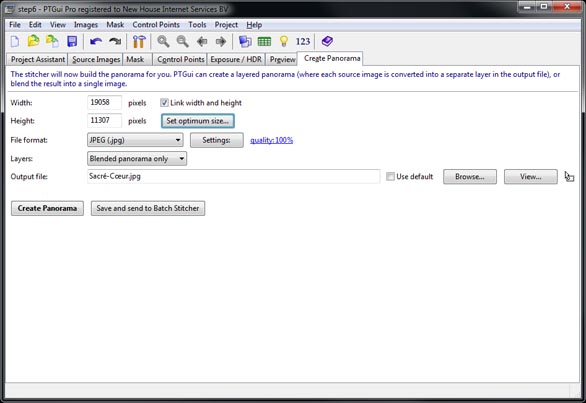
Task: Expand the Layers Blended panorama only dropdown
Action: click(137, 159)
